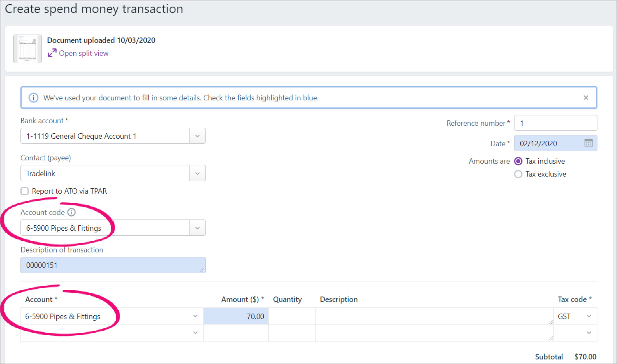Select the Tax exclusive radio button
617x364 pixels.
[x=518, y=174]
